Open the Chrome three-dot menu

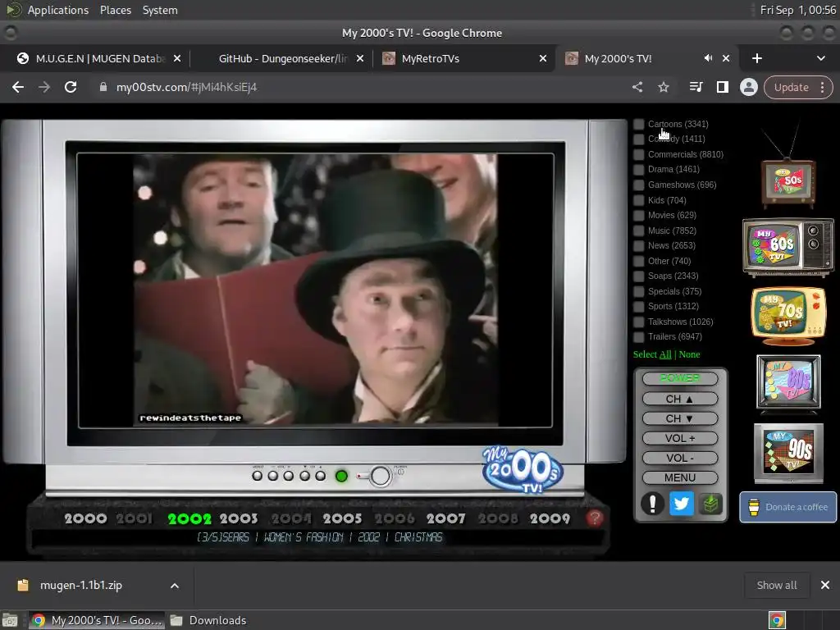822,87
